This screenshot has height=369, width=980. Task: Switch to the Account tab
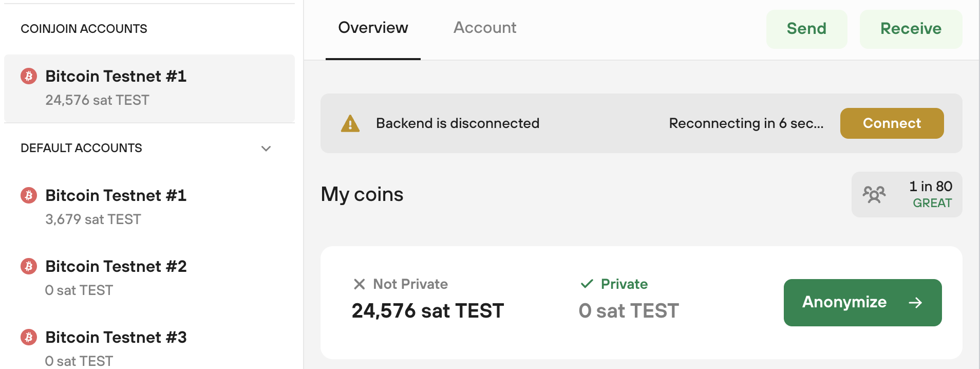tap(484, 28)
